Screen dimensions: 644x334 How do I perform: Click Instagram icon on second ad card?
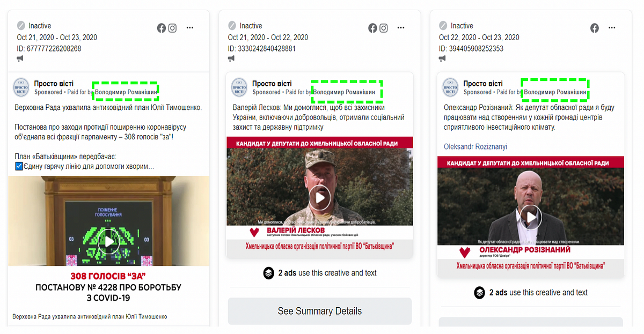(384, 28)
